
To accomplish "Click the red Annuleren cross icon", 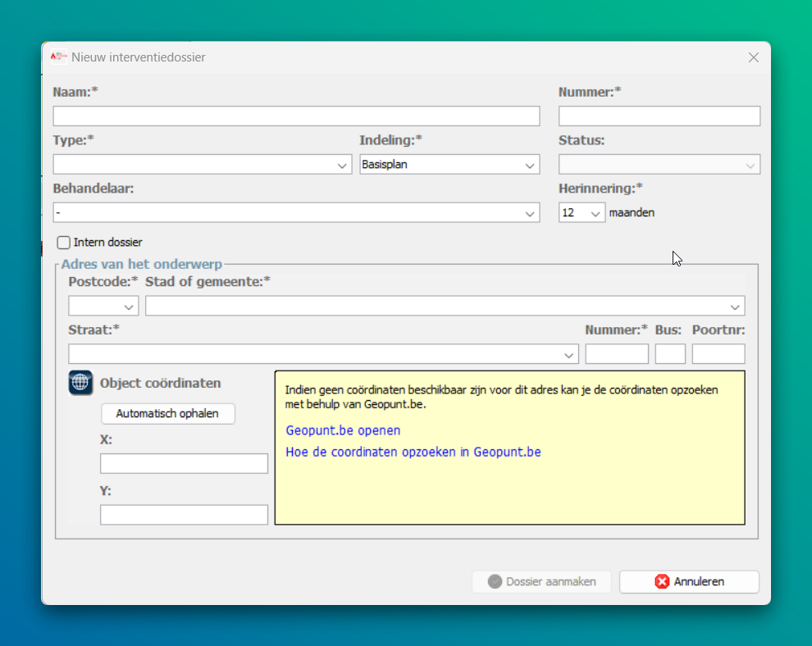I will coord(662,582).
